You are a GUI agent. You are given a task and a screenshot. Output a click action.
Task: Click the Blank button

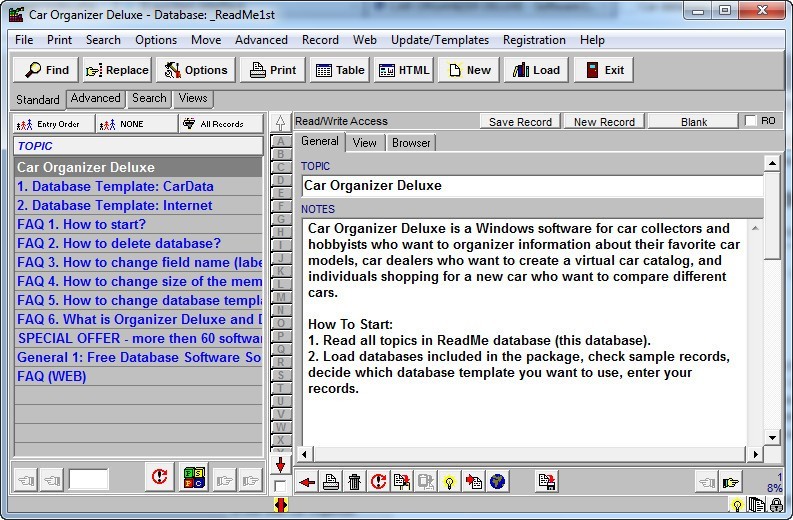693,122
